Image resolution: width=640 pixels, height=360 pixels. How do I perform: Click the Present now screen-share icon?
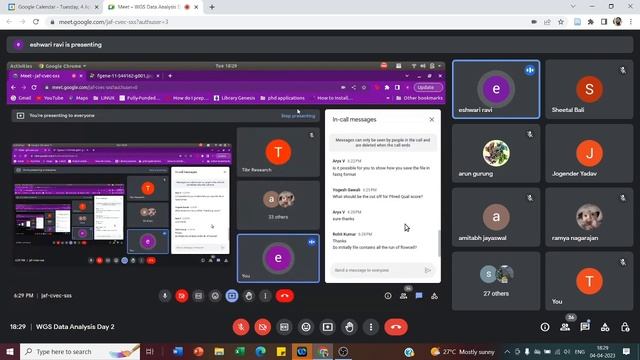pos(327,327)
